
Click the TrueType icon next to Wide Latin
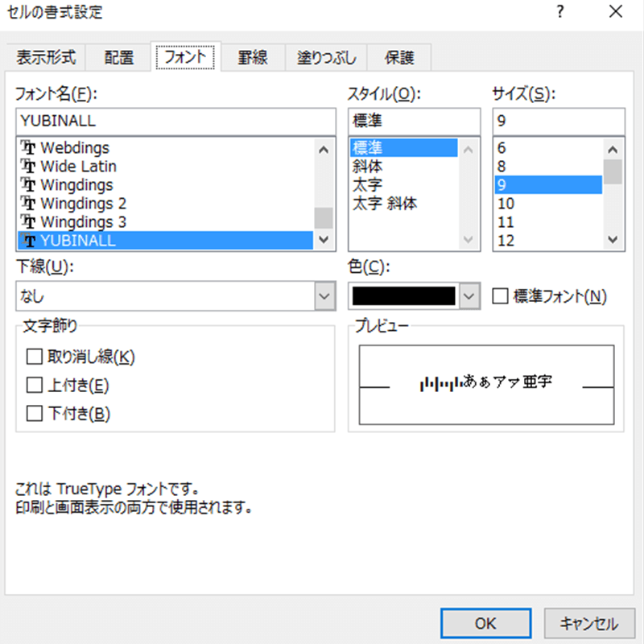(x=27, y=166)
